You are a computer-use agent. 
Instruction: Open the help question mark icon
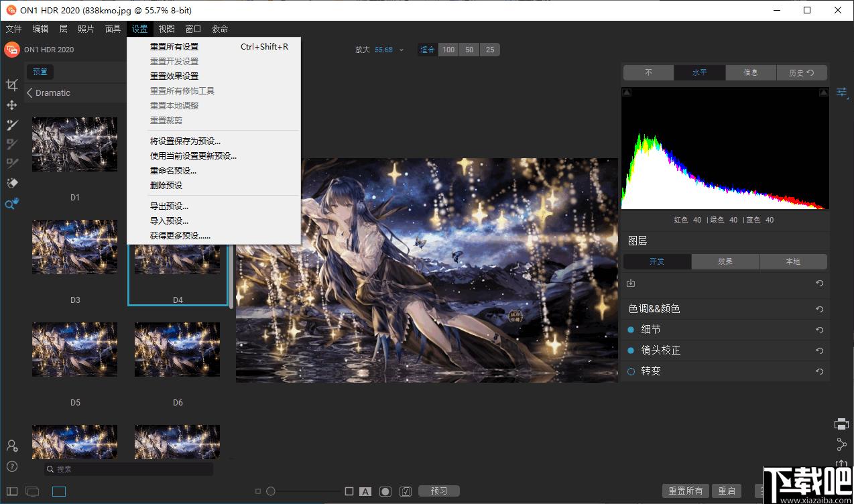[x=11, y=466]
